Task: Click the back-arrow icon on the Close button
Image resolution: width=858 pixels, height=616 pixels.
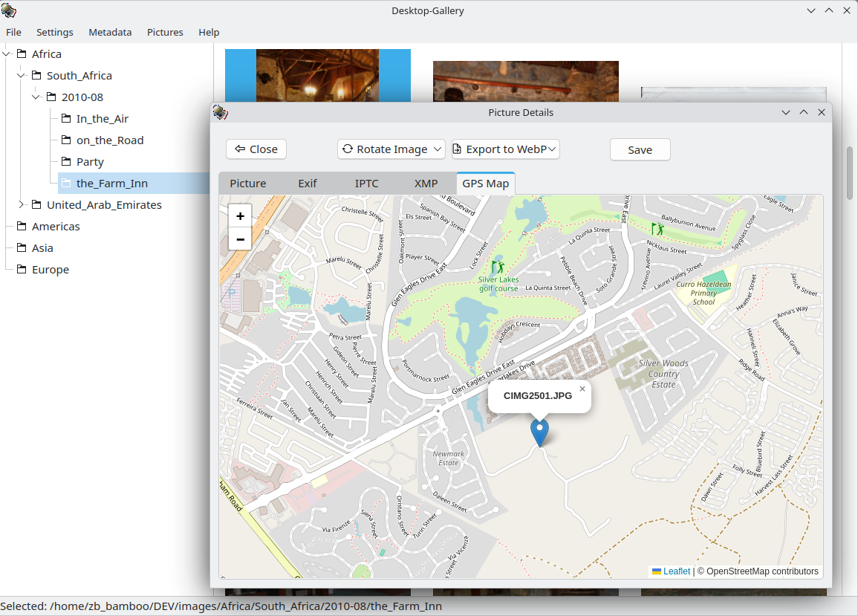Action: [242, 149]
